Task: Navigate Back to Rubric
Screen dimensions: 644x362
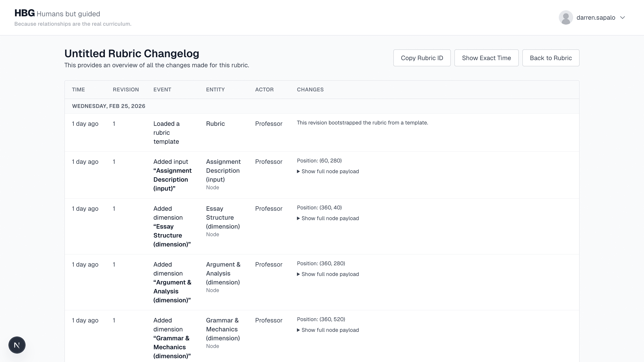Action: click(551, 58)
